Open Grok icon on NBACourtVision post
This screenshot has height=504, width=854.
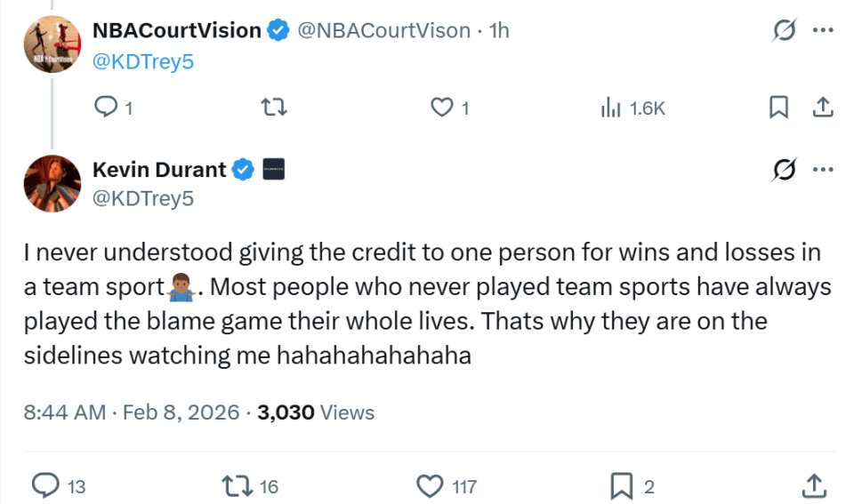784,31
